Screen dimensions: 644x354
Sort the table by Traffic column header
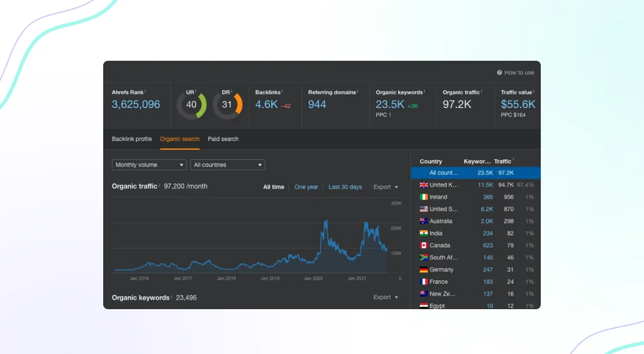click(502, 162)
